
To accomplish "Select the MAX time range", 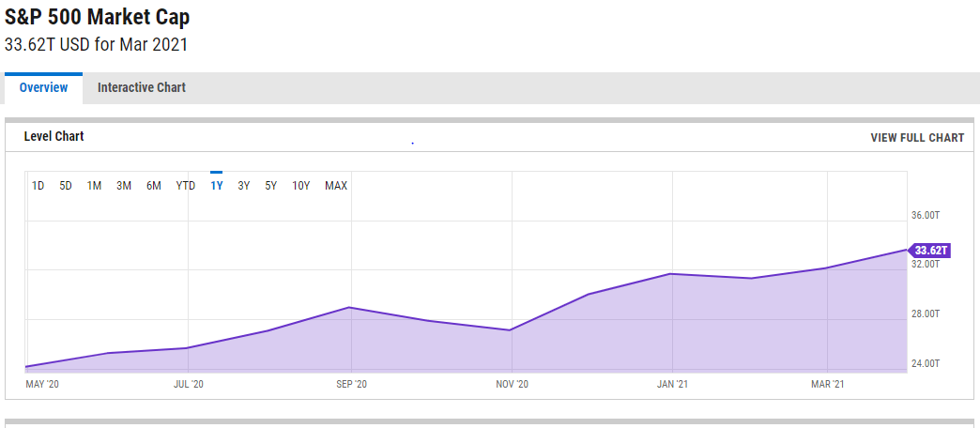I will [336, 186].
